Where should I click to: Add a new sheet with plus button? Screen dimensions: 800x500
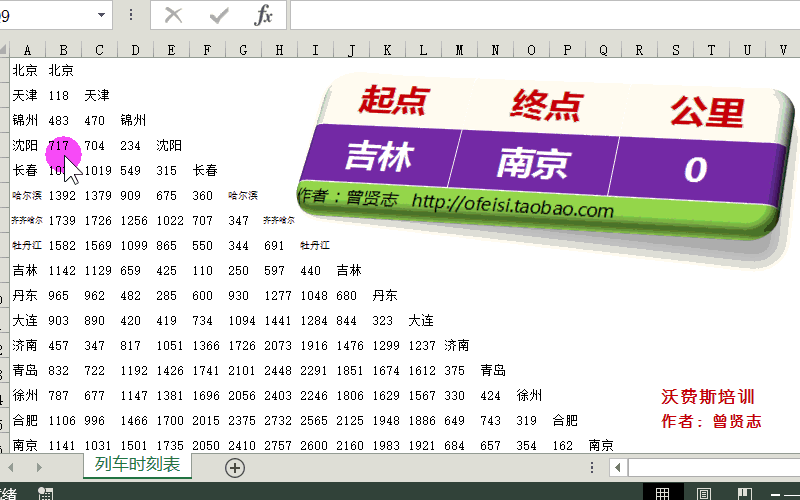click(x=235, y=467)
